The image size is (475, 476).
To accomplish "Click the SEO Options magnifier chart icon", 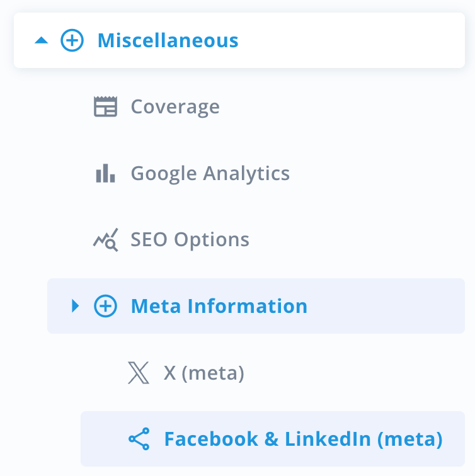I will [x=105, y=240].
